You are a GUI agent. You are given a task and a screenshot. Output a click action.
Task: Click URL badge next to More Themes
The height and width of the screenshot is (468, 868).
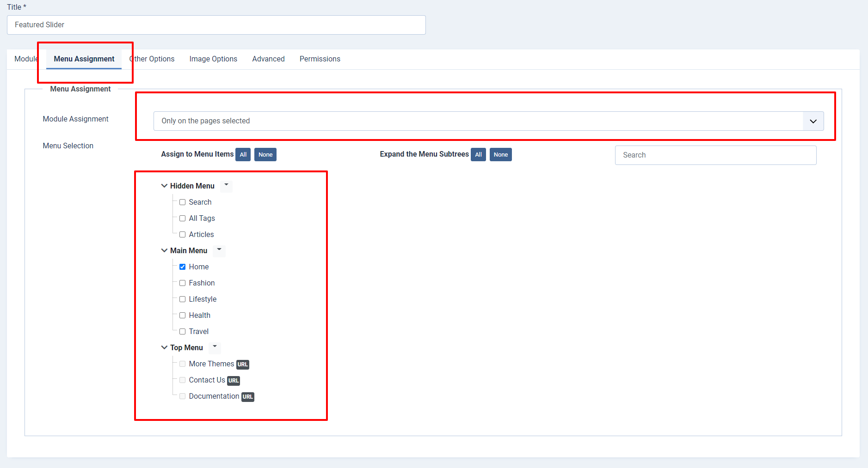(x=243, y=365)
